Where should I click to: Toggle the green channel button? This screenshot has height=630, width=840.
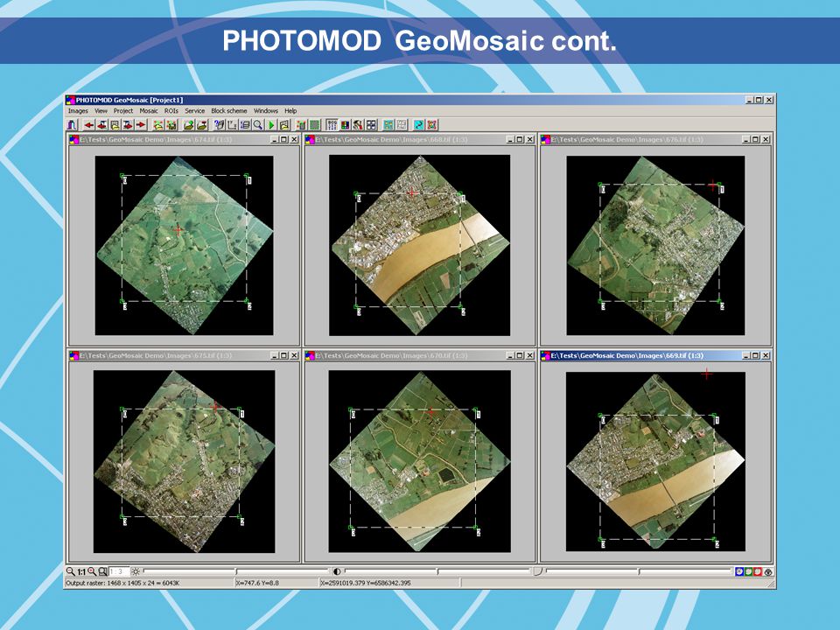pos(749,571)
